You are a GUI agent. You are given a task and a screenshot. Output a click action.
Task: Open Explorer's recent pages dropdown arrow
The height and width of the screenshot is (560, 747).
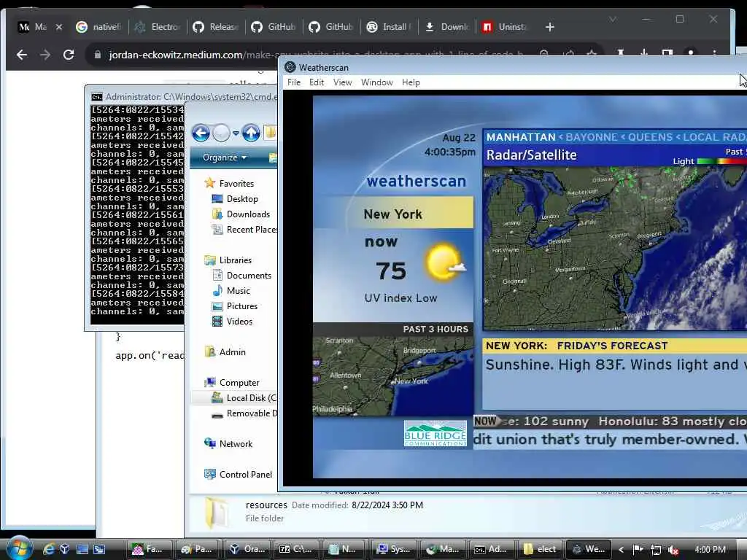pos(236,133)
